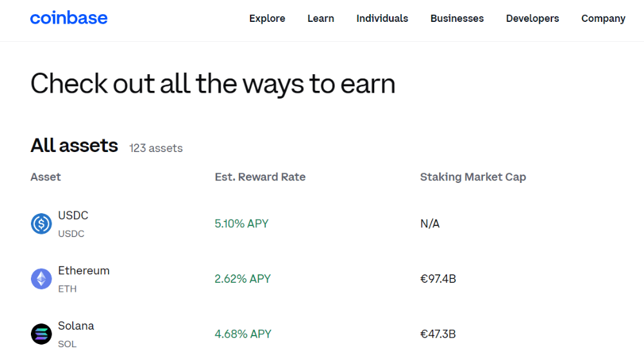Viewport: 644px width, 362px height.
Task: Click Solana's 4.68% APY rate
Action: [x=243, y=334]
